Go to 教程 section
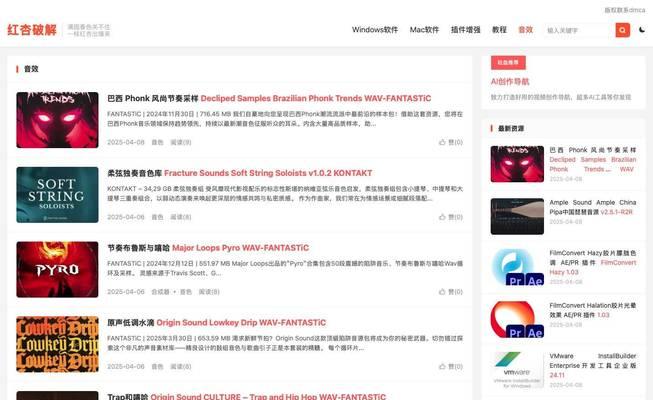 click(499, 30)
